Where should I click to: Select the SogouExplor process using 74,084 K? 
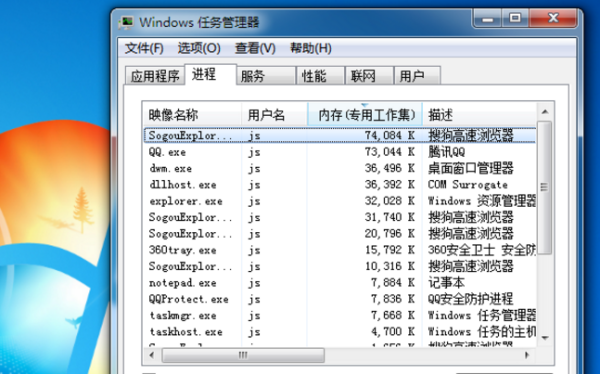tap(340, 136)
